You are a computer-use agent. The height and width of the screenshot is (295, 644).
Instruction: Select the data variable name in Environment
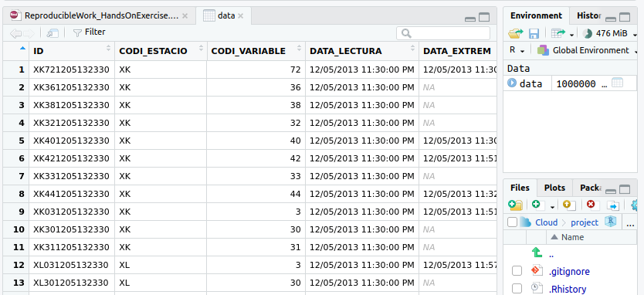[530, 83]
